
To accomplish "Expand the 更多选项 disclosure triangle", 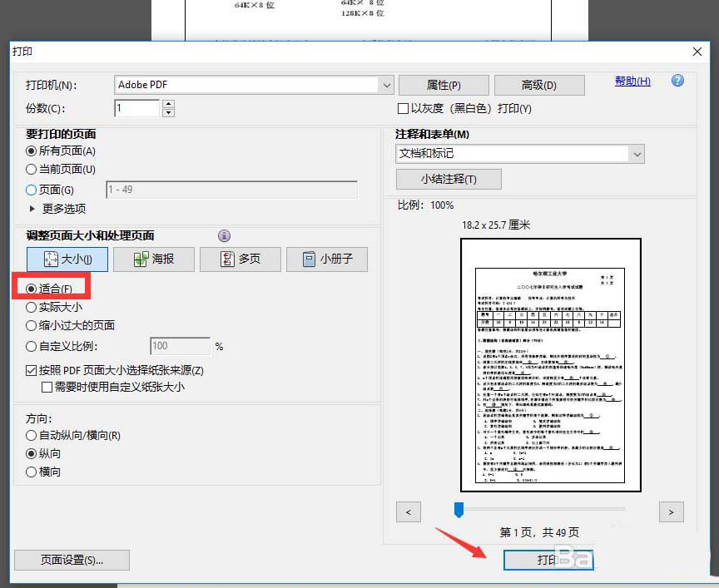I will (x=32, y=209).
